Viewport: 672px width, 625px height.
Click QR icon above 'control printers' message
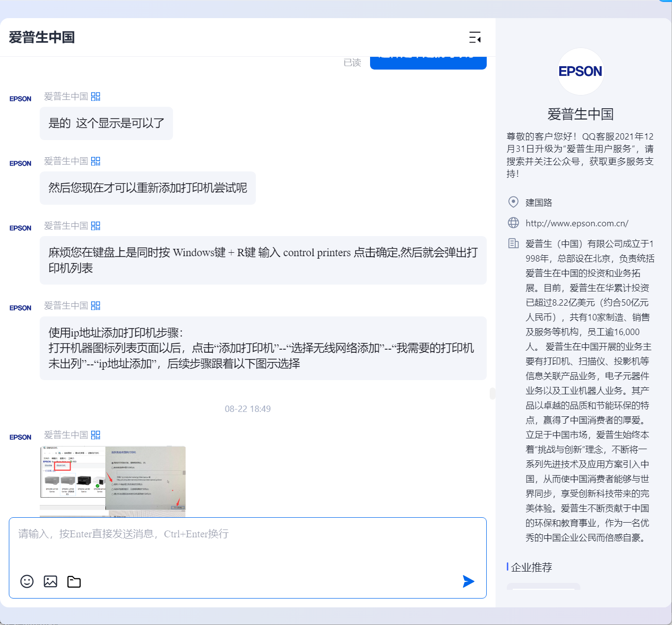[x=96, y=226]
